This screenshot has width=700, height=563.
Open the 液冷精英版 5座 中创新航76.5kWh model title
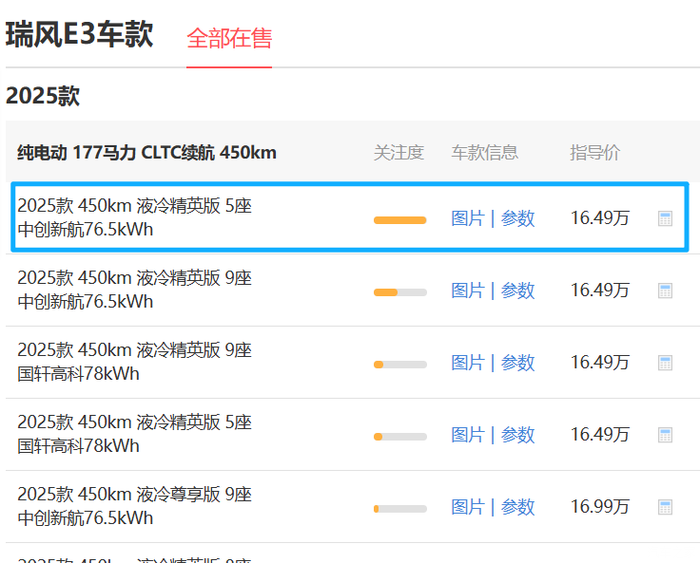click(x=134, y=218)
